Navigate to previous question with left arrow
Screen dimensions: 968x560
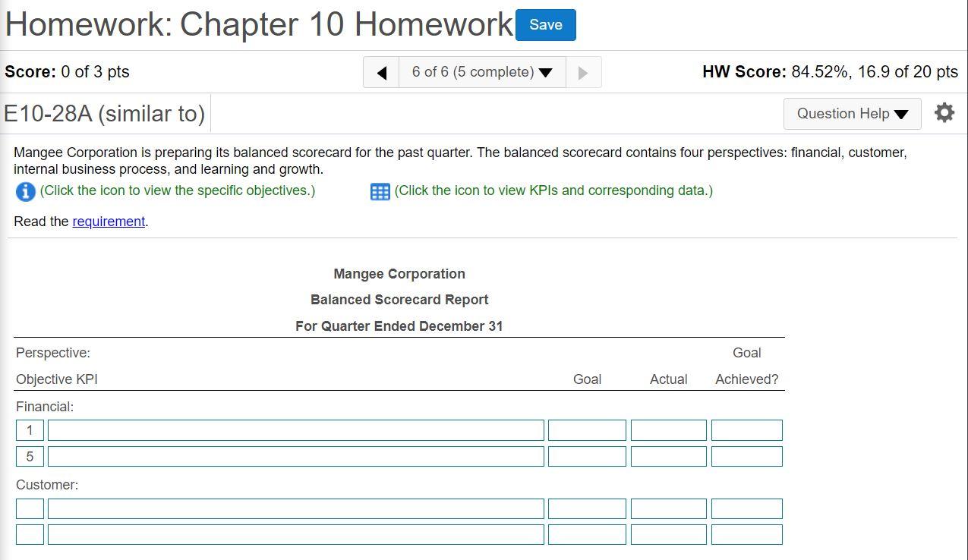pyautogui.click(x=380, y=71)
